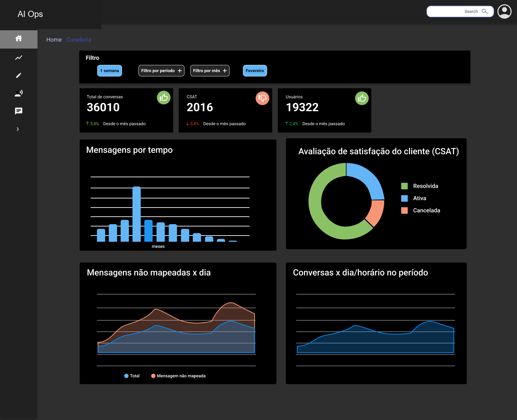The height and width of the screenshot is (420, 517).
Task: Click the Ativa blue legend swatch
Action: coord(404,198)
